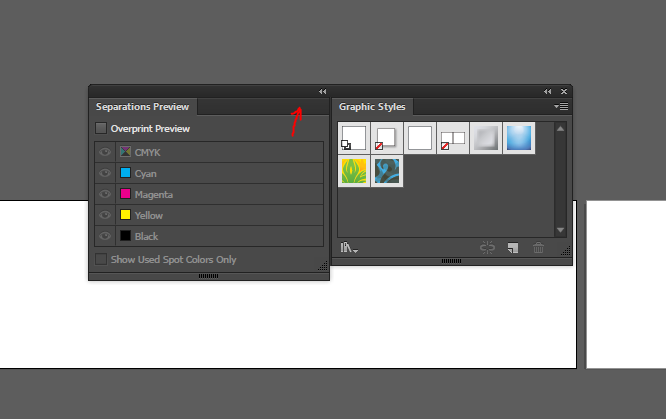This screenshot has width=666, height=419.
Task: Click the Black separation name
Action: pyautogui.click(x=147, y=236)
